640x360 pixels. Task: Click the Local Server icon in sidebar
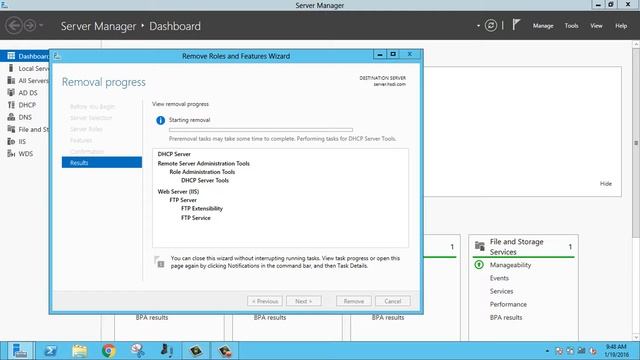(x=11, y=68)
